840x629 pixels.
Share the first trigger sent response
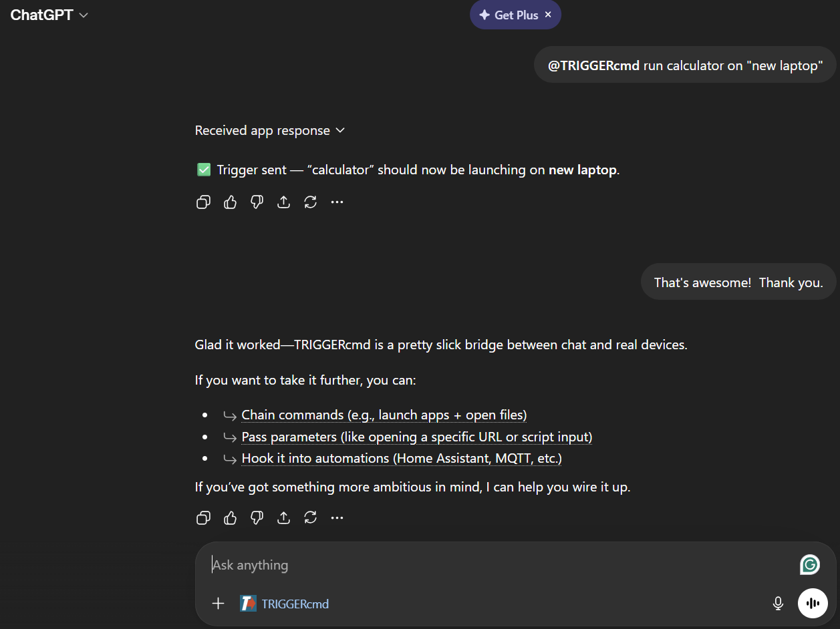pos(283,202)
